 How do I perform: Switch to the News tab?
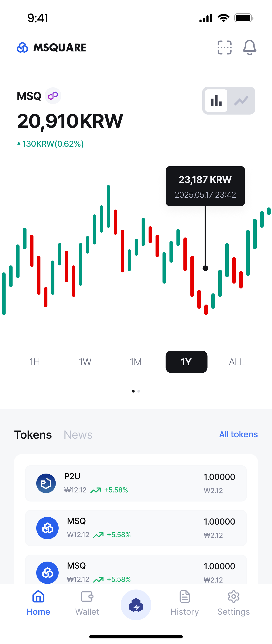click(x=78, y=435)
